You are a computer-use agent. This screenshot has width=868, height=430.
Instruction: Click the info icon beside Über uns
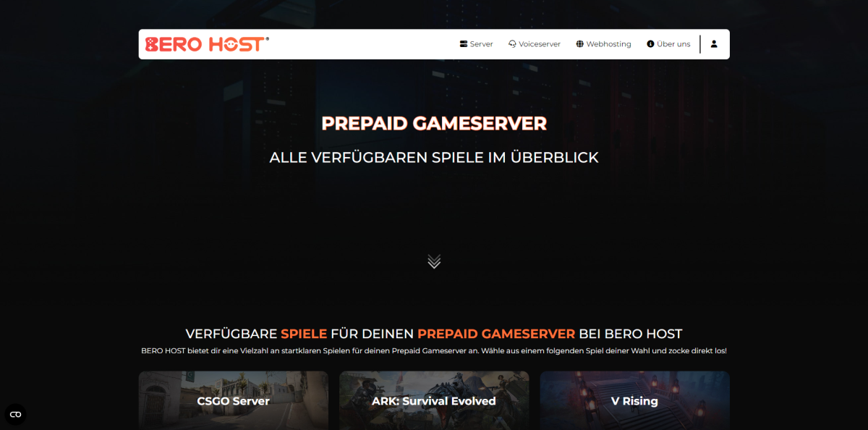tap(650, 44)
